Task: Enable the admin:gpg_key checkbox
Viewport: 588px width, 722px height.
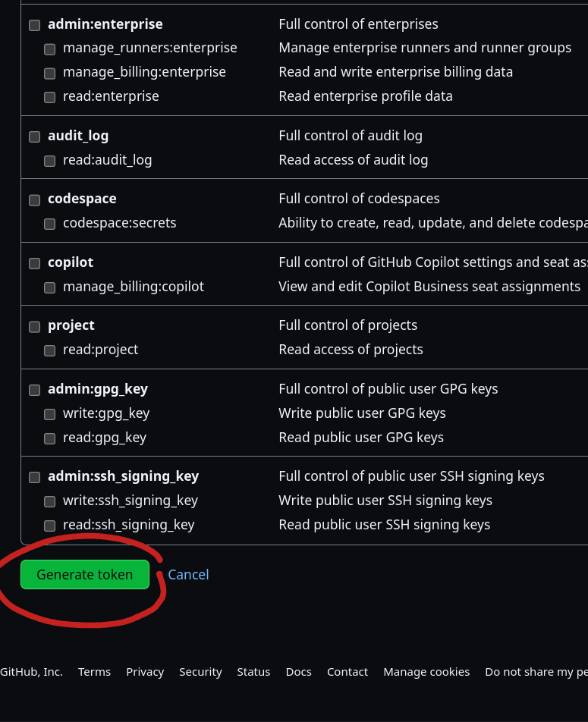Action: point(34,391)
